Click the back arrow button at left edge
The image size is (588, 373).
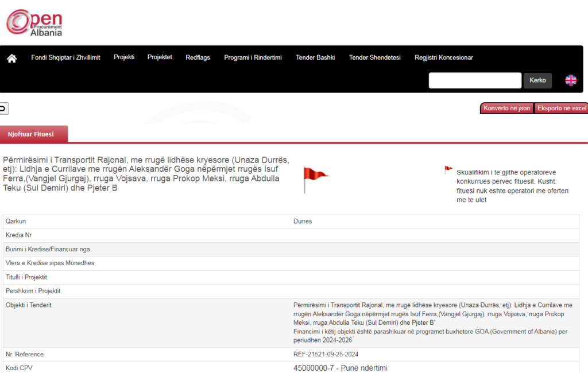tap(3, 108)
